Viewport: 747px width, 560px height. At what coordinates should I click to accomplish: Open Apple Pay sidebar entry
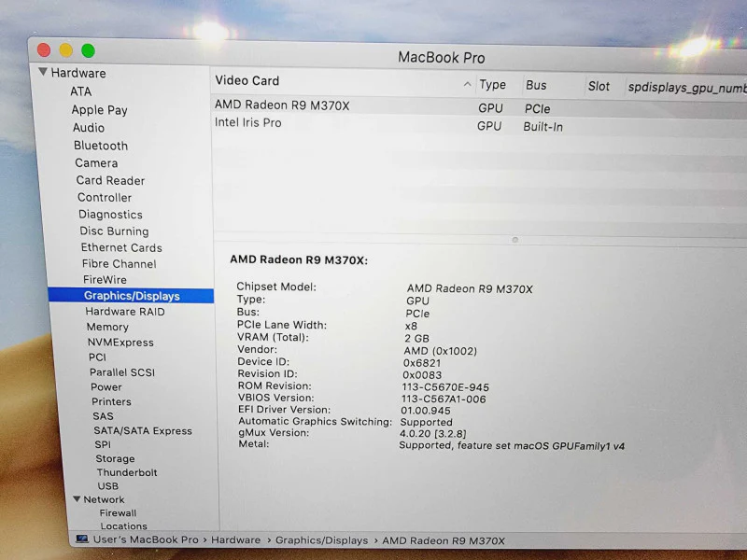(x=100, y=110)
